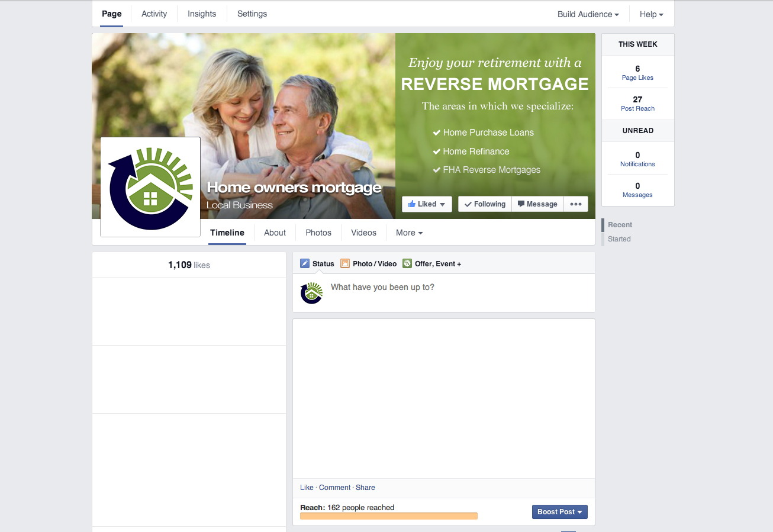Screen dimensions: 773x532
Task: Click the Boost Post button
Action: (x=559, y=511)
